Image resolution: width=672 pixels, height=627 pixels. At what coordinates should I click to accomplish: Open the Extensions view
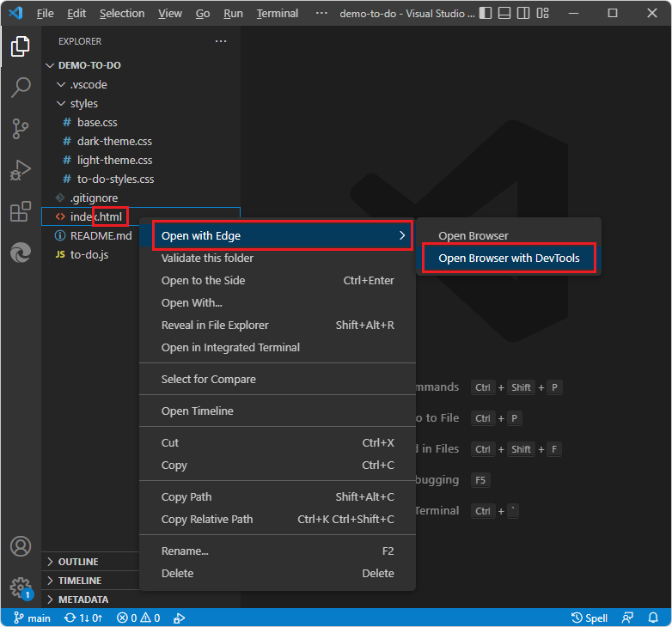(20, 211)
